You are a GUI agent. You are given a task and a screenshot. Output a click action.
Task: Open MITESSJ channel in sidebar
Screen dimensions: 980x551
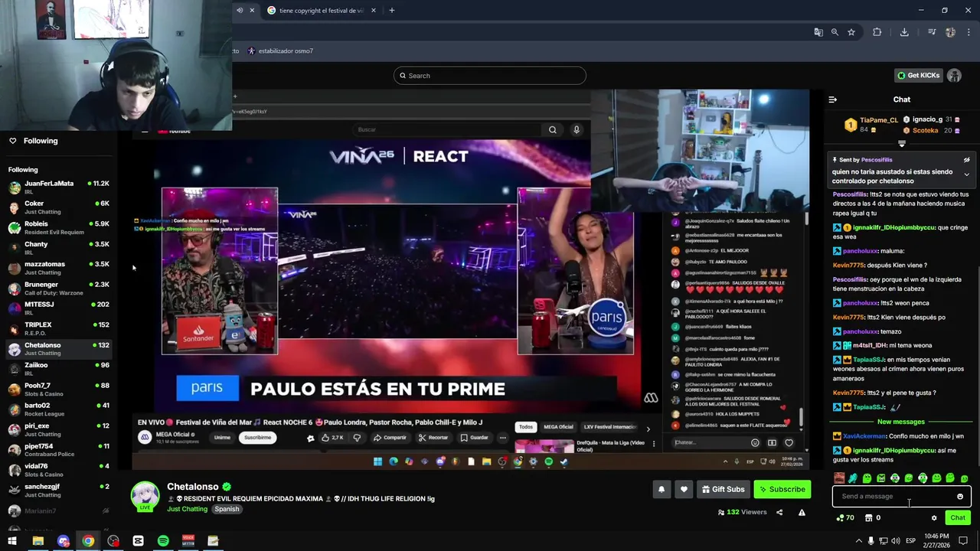click(x=59, y=308)
